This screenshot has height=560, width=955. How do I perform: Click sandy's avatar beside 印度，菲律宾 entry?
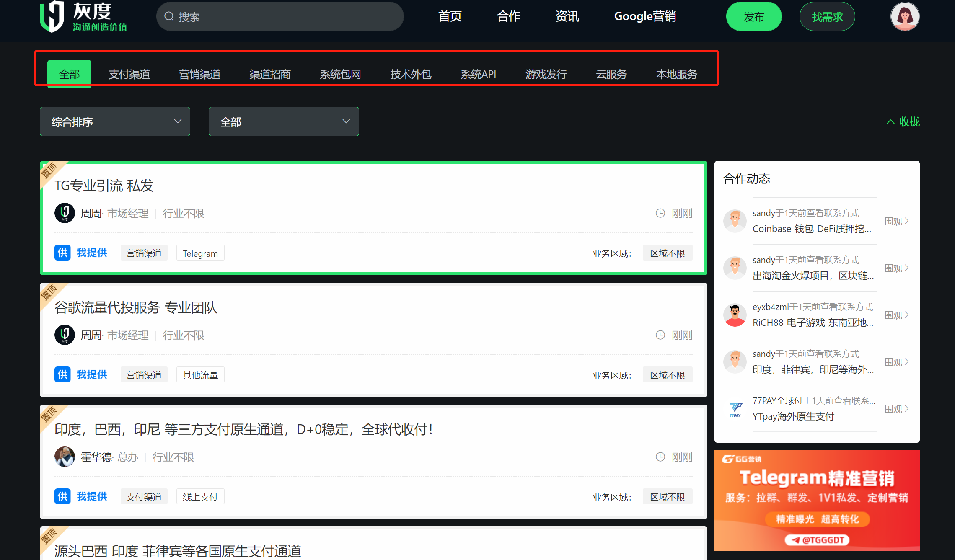click(x=735, y=362)
